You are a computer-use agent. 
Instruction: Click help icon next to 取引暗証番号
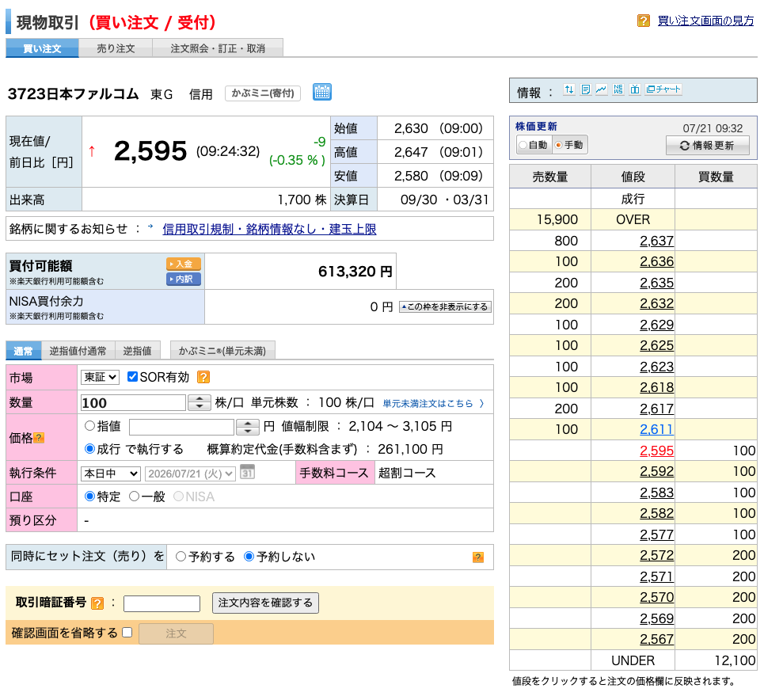tap(97, 603)
